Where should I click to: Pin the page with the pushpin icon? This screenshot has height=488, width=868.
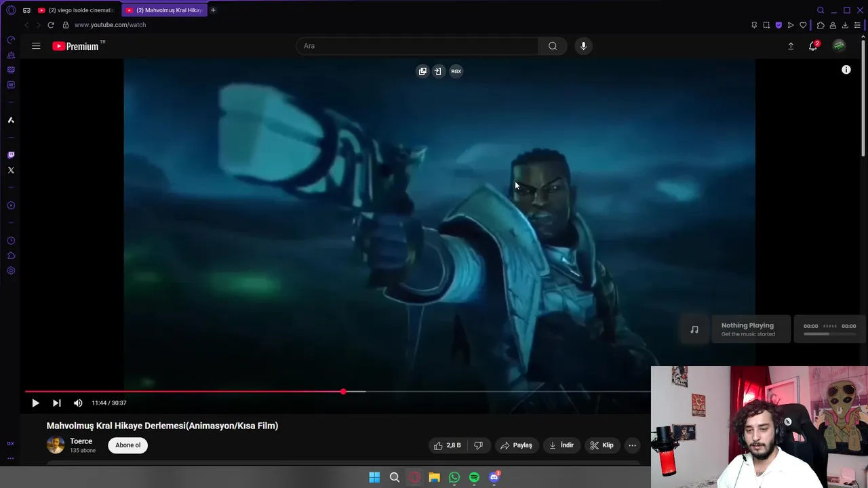754,25
